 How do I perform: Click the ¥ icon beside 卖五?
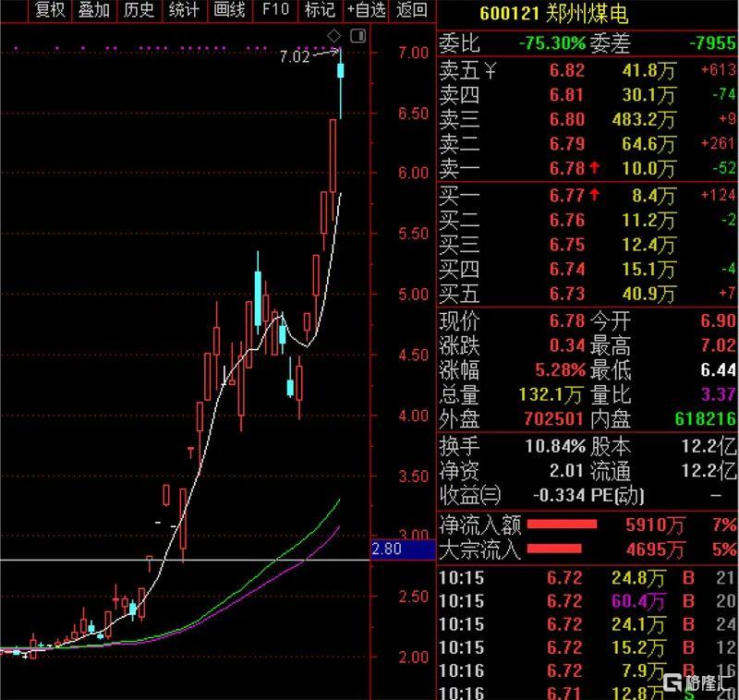pyautogui.click(x=491, y=71)
